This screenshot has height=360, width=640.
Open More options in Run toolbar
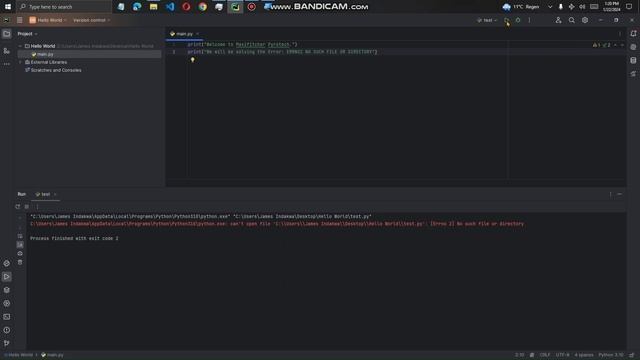37,207
